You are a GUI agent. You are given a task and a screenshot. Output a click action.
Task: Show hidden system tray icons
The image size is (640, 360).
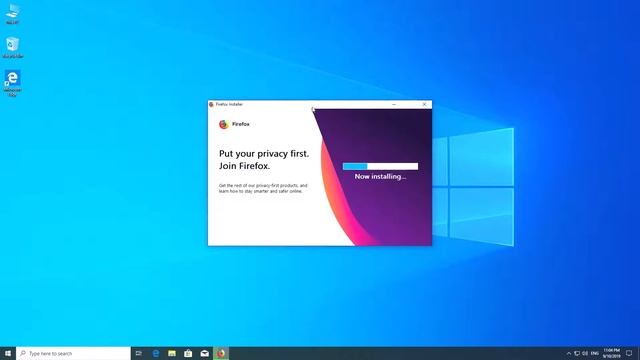pos(569,353)
